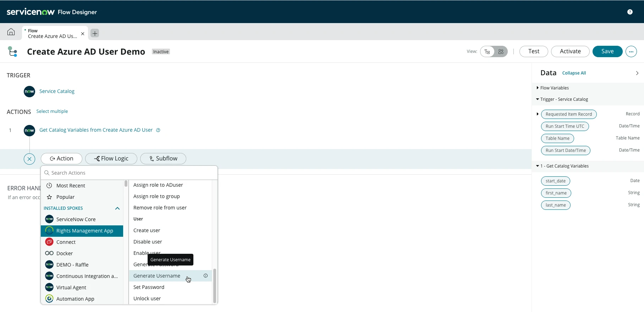The width and height of the screenshot is (644, 312).
Task: Select Rights Management App spoke
Action: [x=82, y=231]
